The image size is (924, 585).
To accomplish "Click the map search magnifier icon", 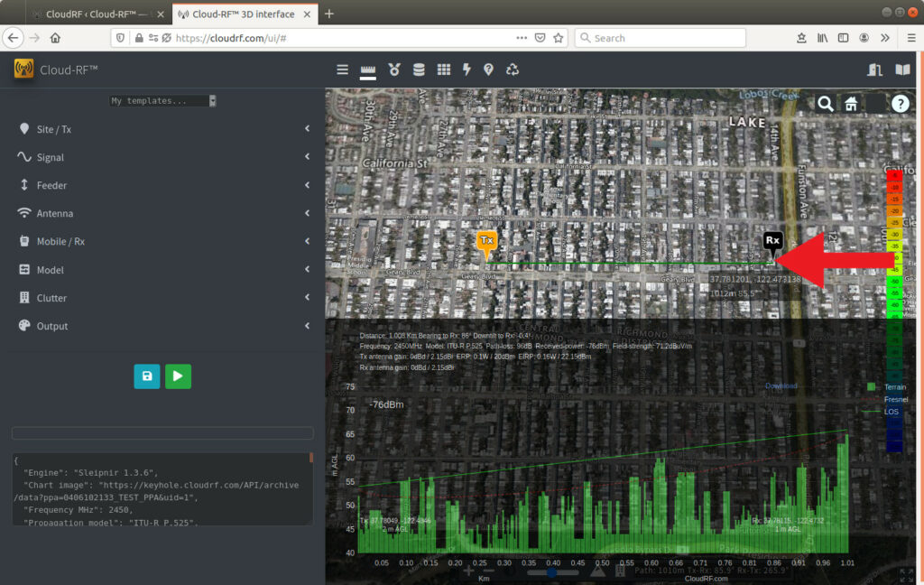I will tap(826, 104).
